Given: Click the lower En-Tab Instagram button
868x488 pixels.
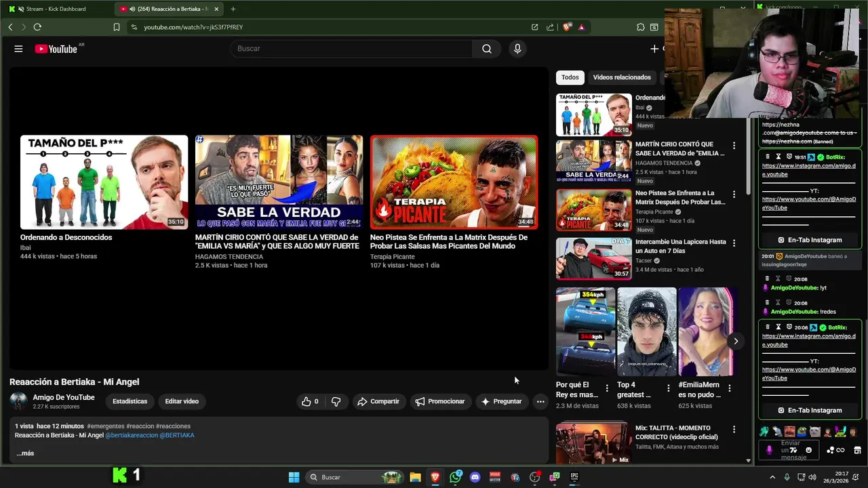Looking at the screenshot, I should point(810,410).
